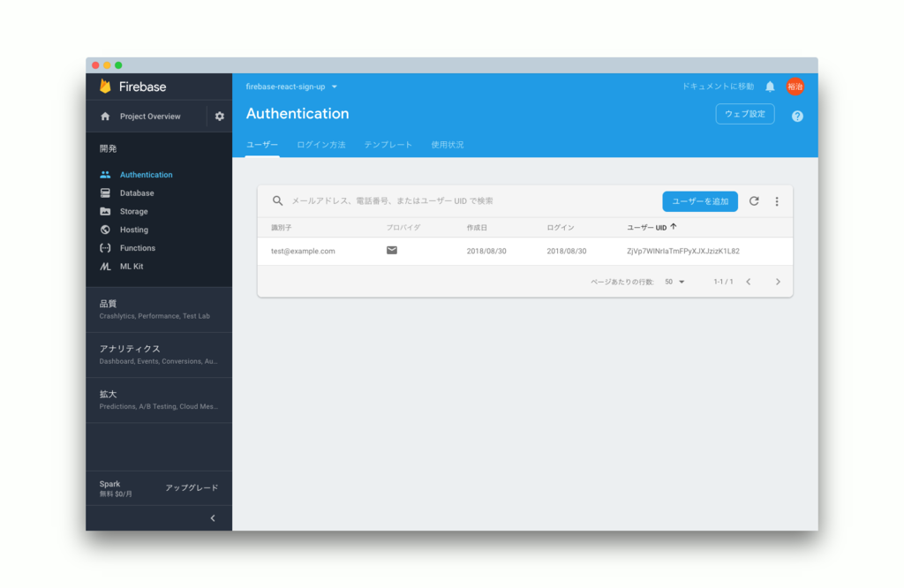Open the help question mark icon
904x588 pixels.
(x=797, y=117)
